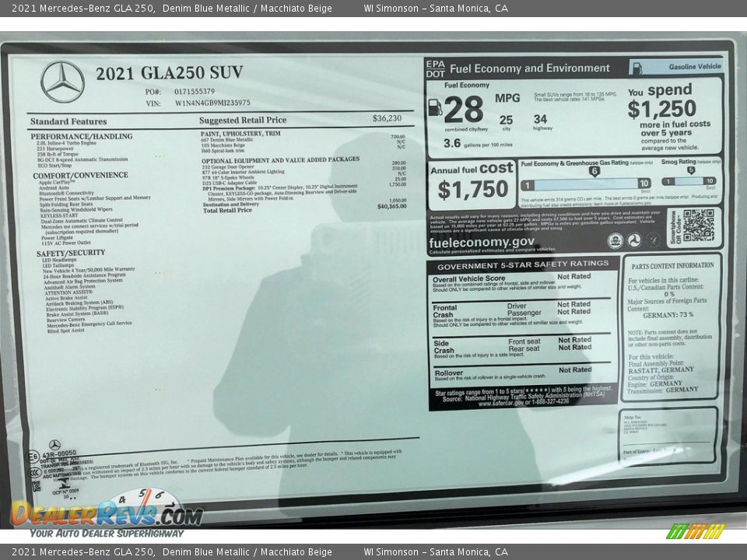This screenshot has width=747, height=560.
Task: Click the large Mercedes-Benz star logo beside the GLA250 title
Action: [x=62, y=82]
